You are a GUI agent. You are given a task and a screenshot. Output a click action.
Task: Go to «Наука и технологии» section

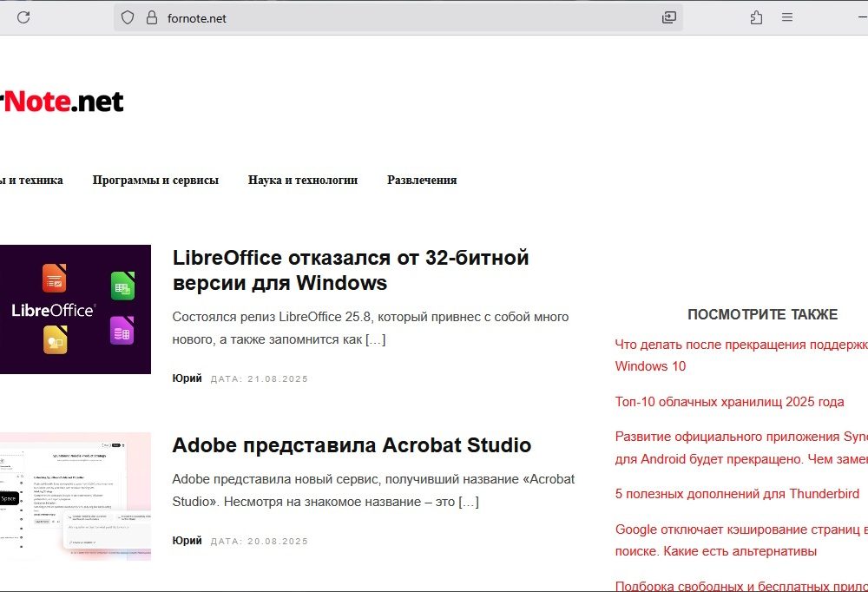(x=303, y=181)
